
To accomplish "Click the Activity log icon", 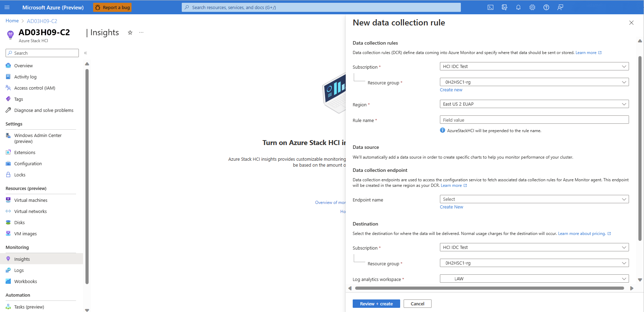I will click(x=8, y=77).
